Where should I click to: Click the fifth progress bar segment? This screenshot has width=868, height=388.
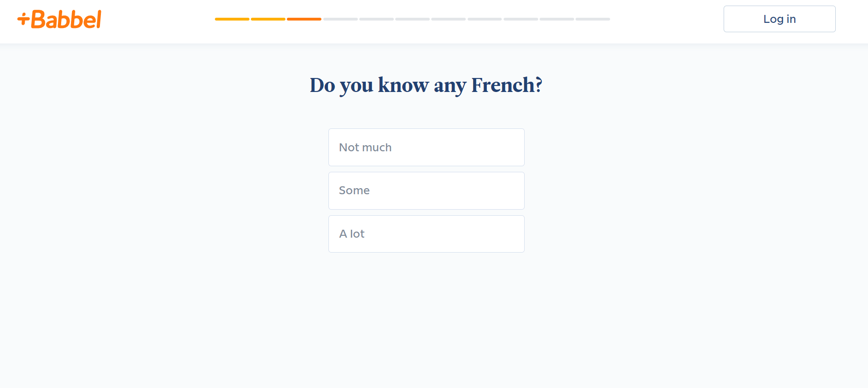pos(376,19)
